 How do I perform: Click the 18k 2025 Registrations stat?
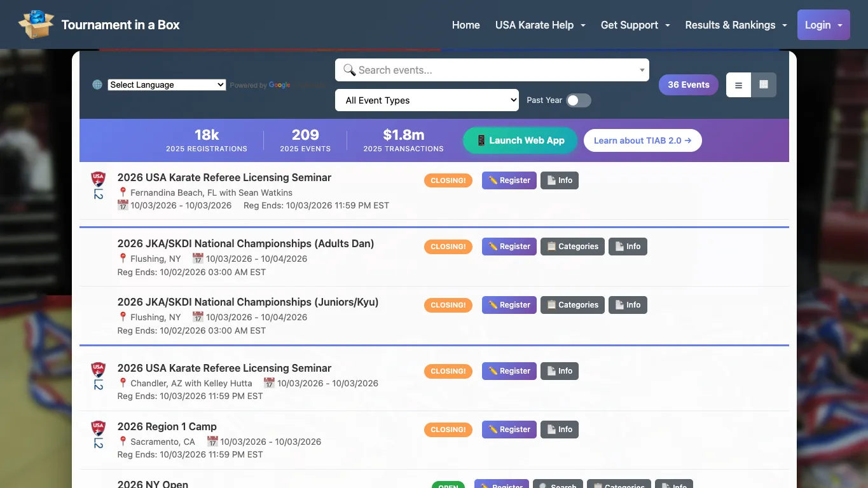[207, 140]
